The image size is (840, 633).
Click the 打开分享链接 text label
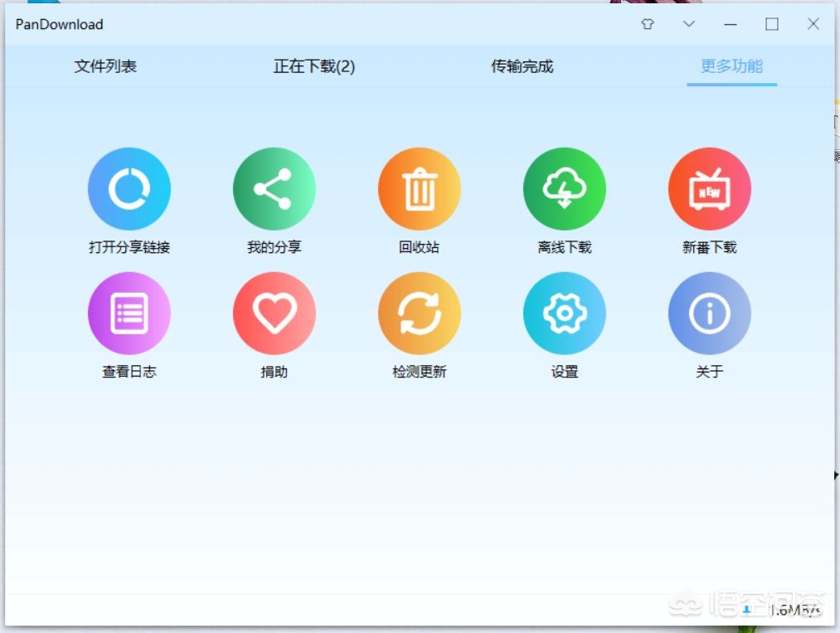coord(129,247)
